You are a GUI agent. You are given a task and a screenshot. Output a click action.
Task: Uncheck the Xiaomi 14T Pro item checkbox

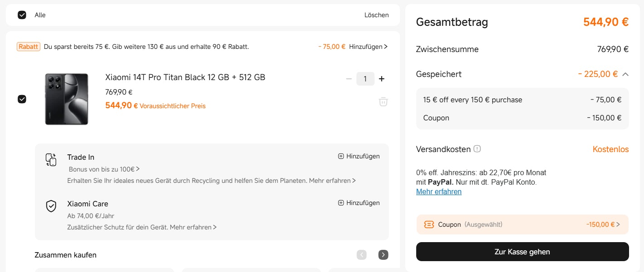tap(22, 99)
